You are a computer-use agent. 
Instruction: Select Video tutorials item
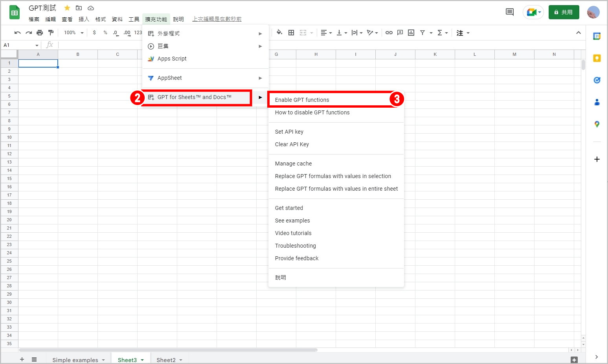click(336, 233)
